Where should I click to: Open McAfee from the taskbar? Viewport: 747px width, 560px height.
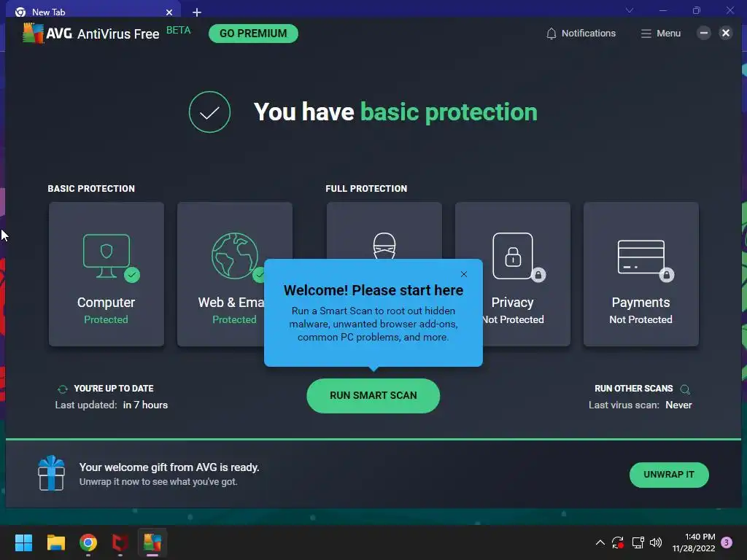point(120,542)
